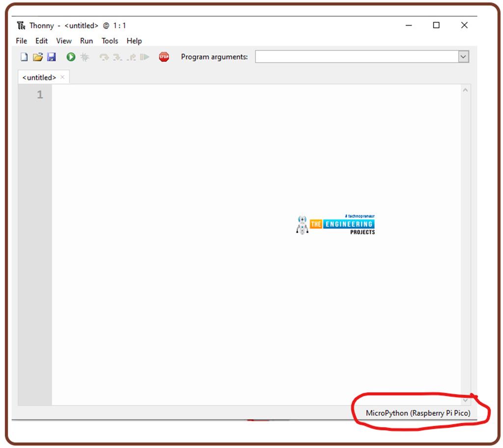Open the MicroPython (Raspberry Pi Pico) interpreter selector
This screenshot has width=503, height=448.
pos(418,413)
